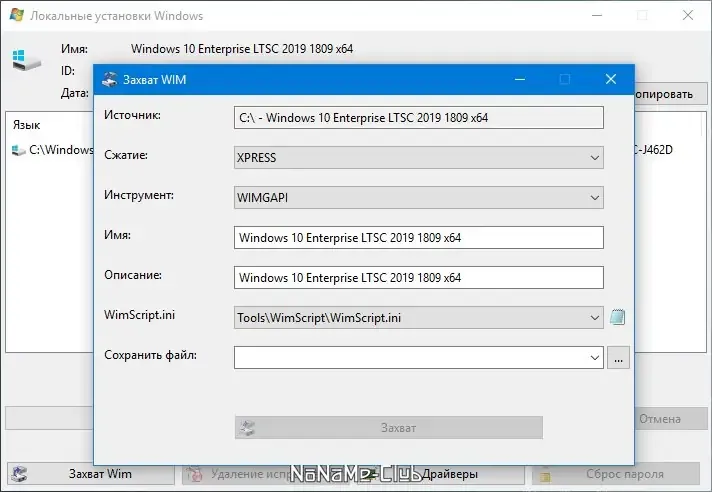The image size is (712, 492).
Task: Browse for save file with the ... button
Action: [618, 358]
